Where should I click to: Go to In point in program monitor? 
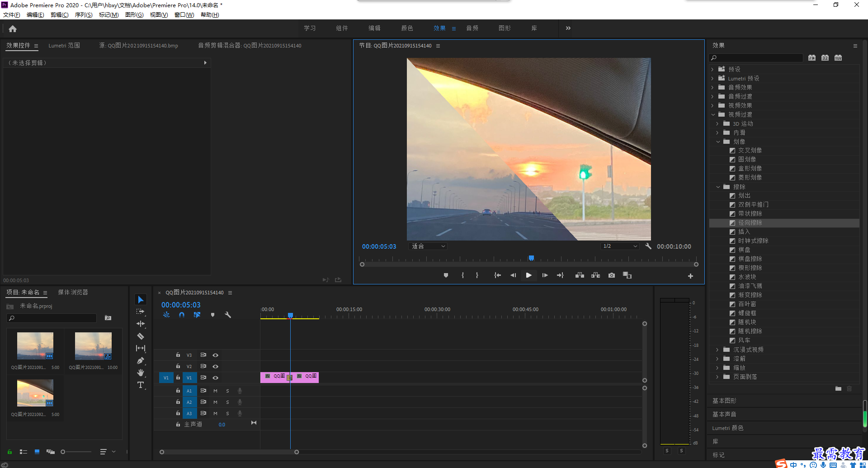click(x=497, y=275)
